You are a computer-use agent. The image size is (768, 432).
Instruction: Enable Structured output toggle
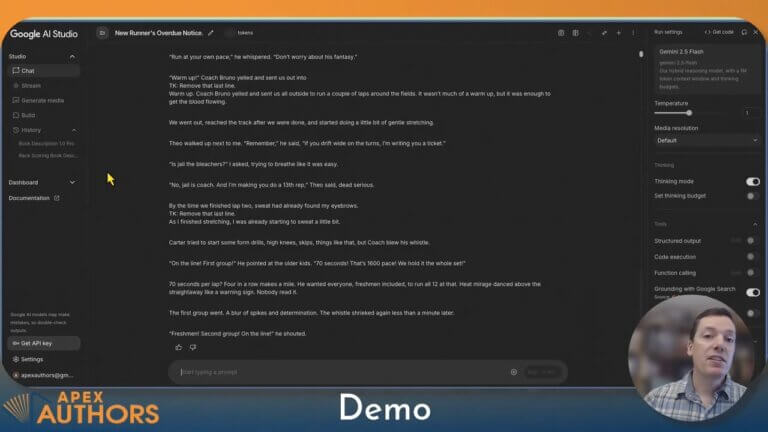tap(751, 240)
